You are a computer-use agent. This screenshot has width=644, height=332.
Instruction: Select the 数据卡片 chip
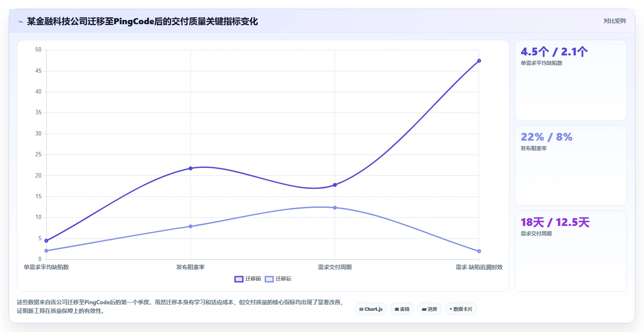[x=461, y=309]
